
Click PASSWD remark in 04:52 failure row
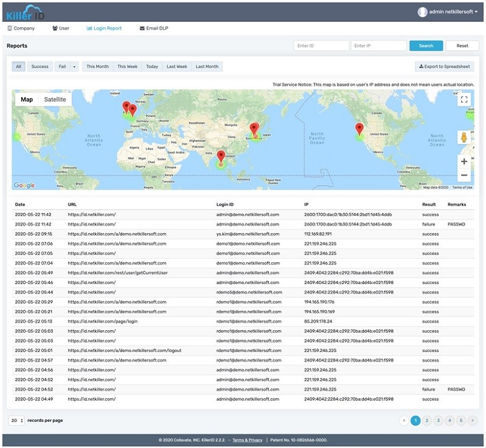456,389
